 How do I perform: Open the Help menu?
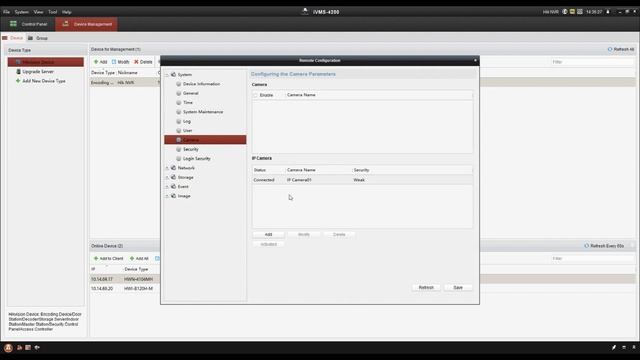pos(67,12)
